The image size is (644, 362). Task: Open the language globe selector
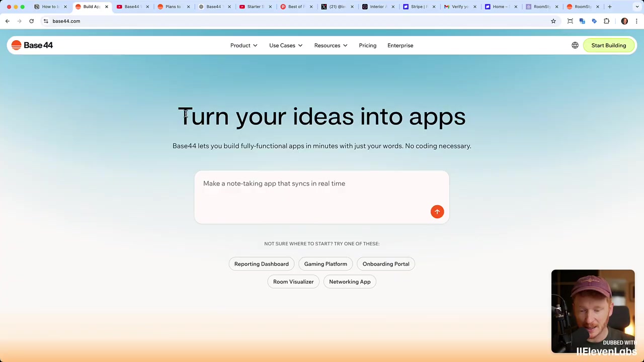click(x=575, y=45)
